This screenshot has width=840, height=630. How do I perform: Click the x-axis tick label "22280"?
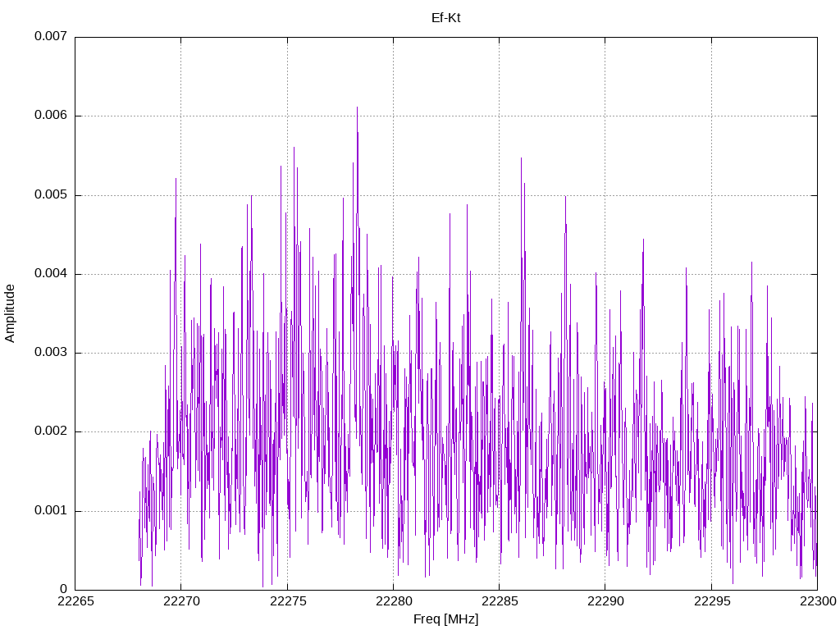[x=394, y=601]
